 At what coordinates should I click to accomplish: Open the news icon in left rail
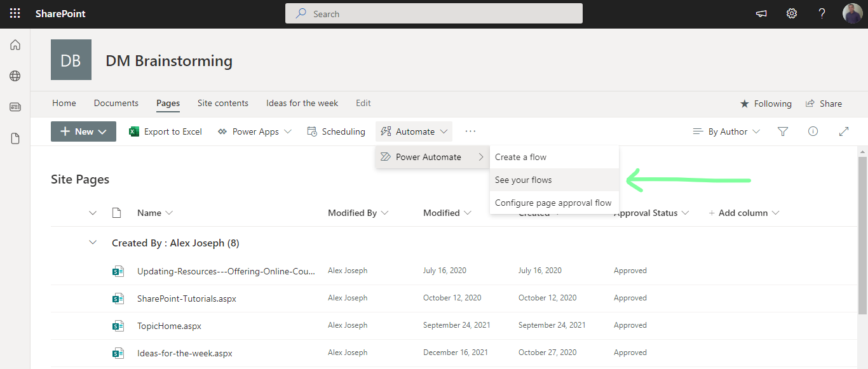point(15,107)
